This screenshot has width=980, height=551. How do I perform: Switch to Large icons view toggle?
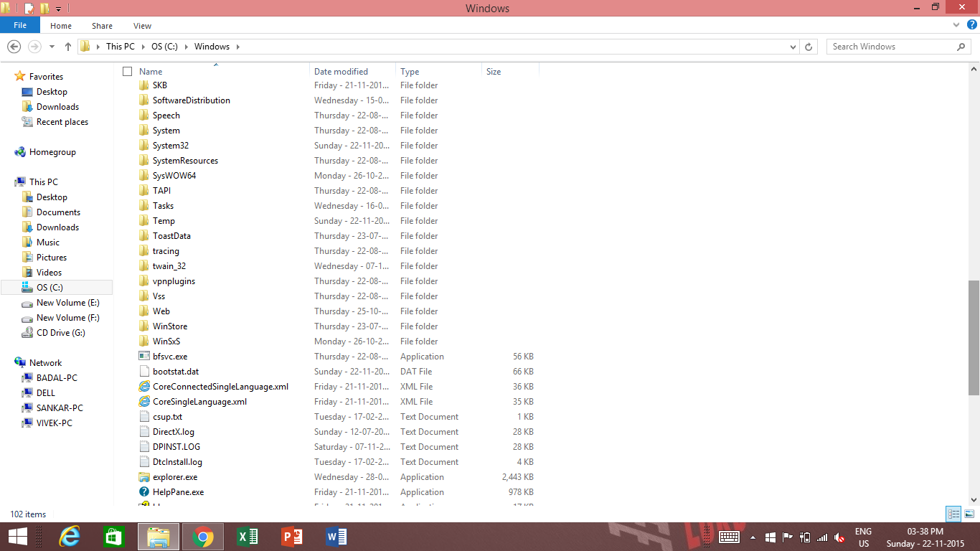click(969, 514)
